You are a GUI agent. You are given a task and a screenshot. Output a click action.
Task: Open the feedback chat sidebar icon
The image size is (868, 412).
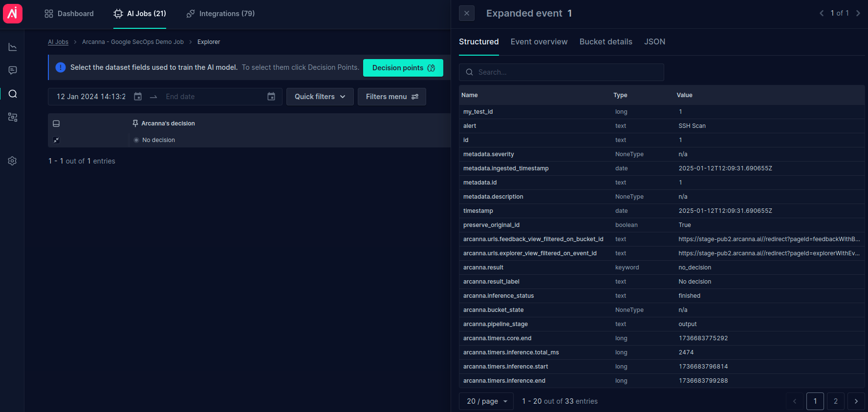pyautogui.click(x=13, y=70)
